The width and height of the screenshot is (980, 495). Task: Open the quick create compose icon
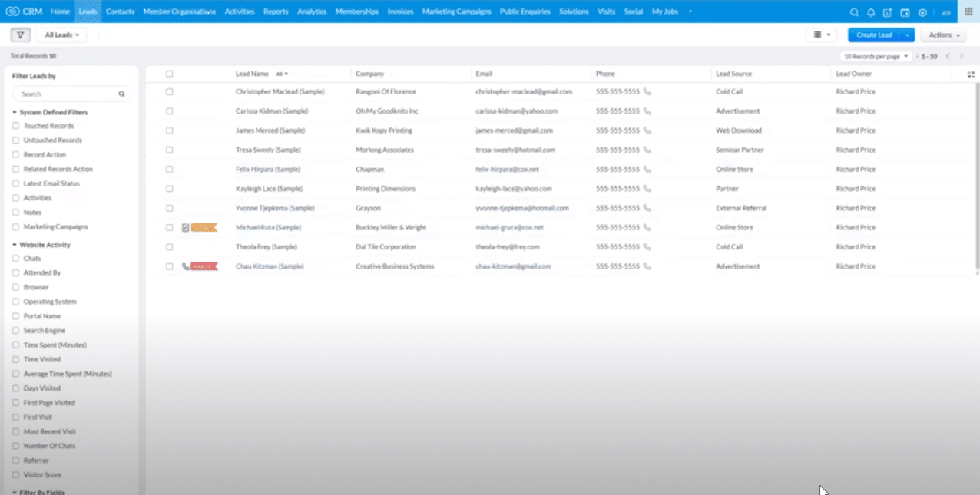coord(888,12)
